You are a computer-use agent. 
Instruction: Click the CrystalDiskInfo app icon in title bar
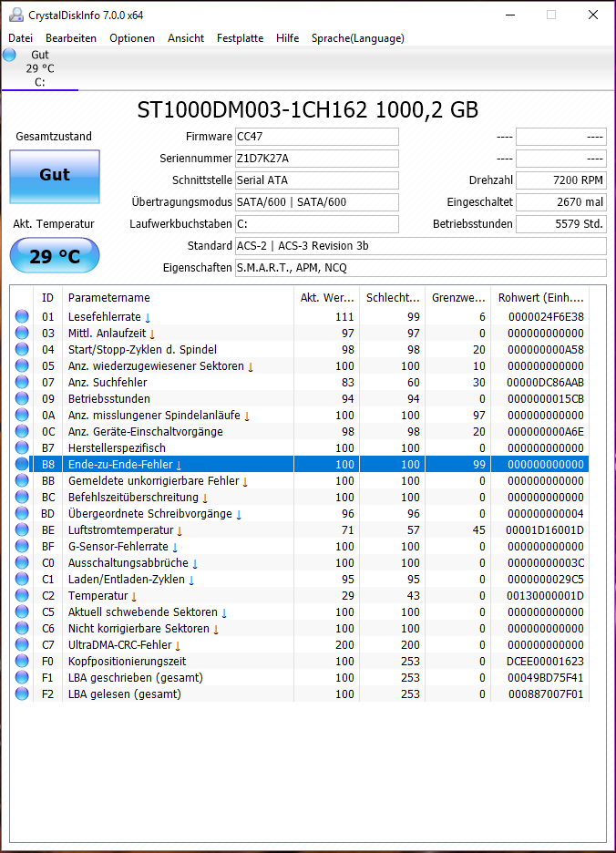point(15,15)
